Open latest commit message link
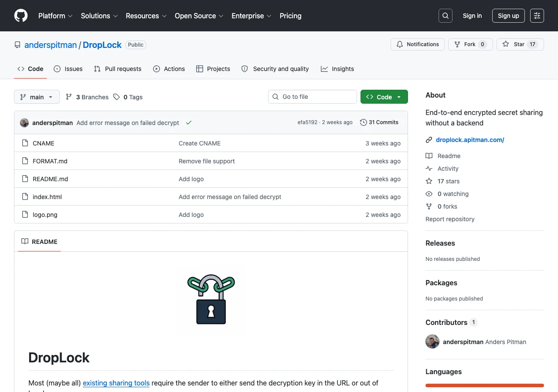 (128, 123)
